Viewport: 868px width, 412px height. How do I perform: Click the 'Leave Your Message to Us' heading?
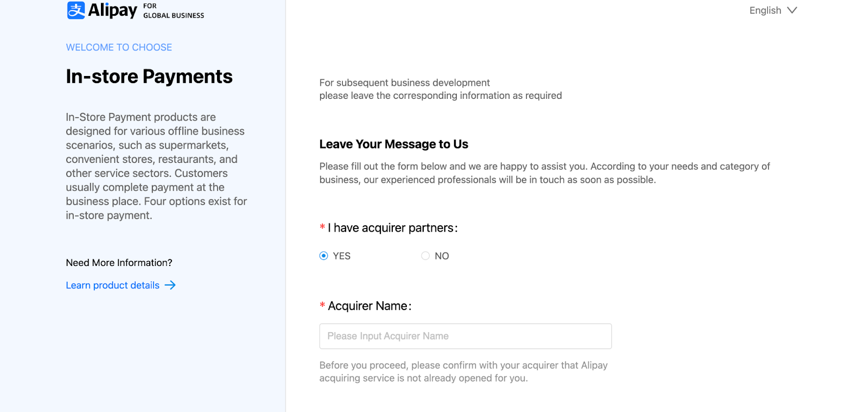[394, 144]
